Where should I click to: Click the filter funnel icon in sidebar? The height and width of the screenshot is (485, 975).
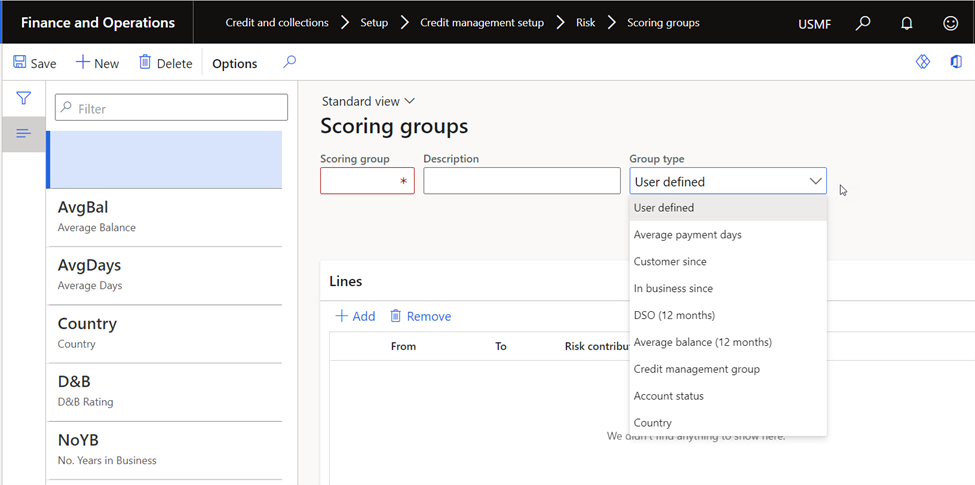point(23,98)
